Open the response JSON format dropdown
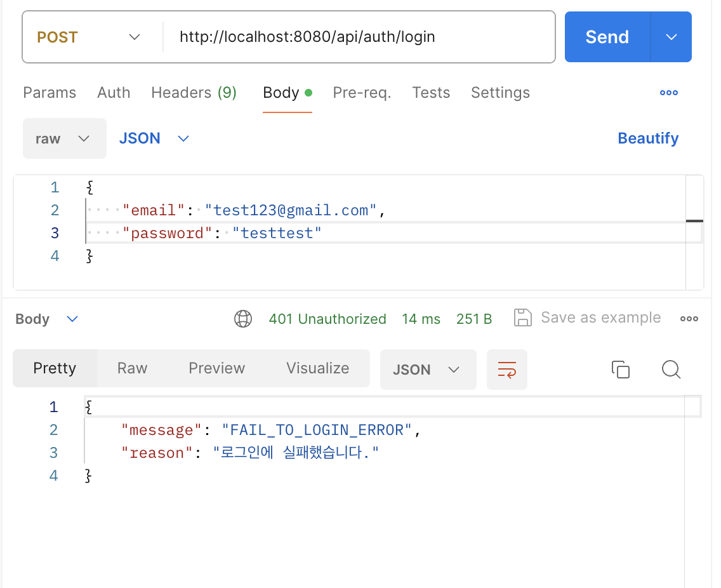The image size is (721, 588). click(427, 370)
